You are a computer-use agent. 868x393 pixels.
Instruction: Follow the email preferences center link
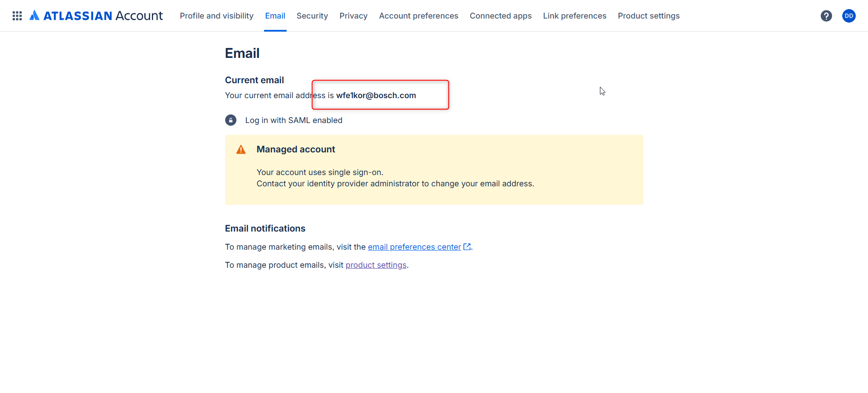tap(415, 247)
